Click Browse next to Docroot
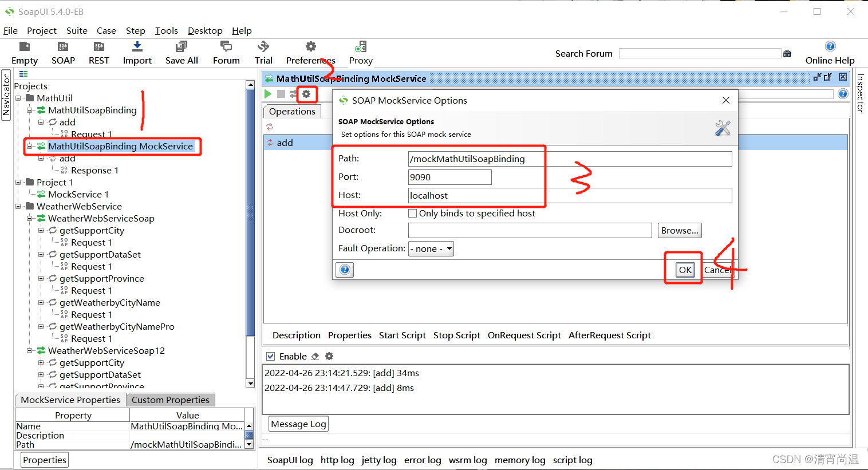This screenshot has height=470, width=868. pyautogui.click(x=679, y=230)
